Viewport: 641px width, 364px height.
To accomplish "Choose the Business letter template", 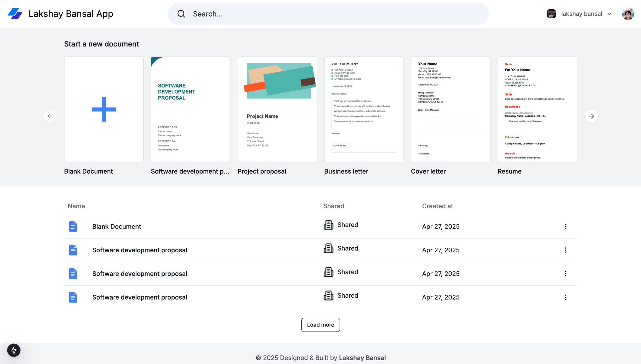I will click(364, 109).
